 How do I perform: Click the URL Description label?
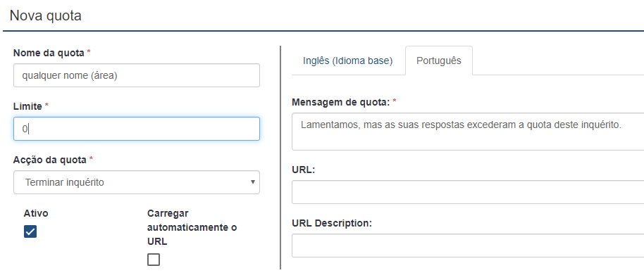(x=332, y=224)
